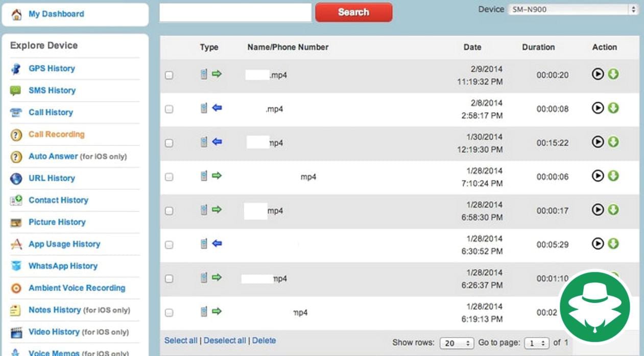Delete the selected recordings
This screenshot has height=356, width=644.
pyautogui.click(x=264, y=340)
